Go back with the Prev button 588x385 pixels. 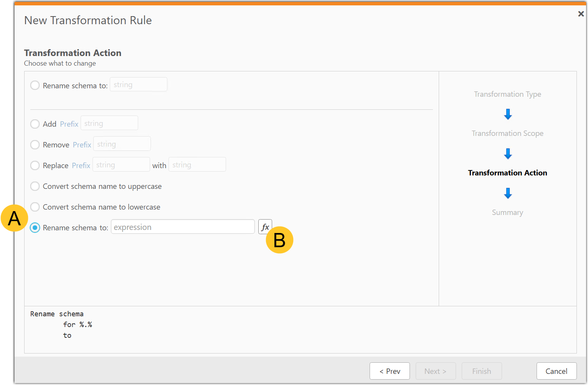coord(390,371)
